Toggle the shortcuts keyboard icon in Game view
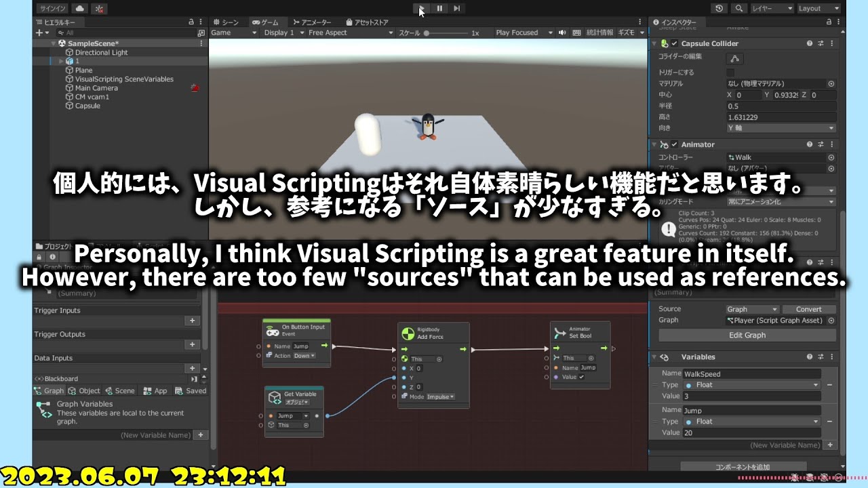Image resolution: width=868 pixels, height=488 pixels. coord(576,33)
